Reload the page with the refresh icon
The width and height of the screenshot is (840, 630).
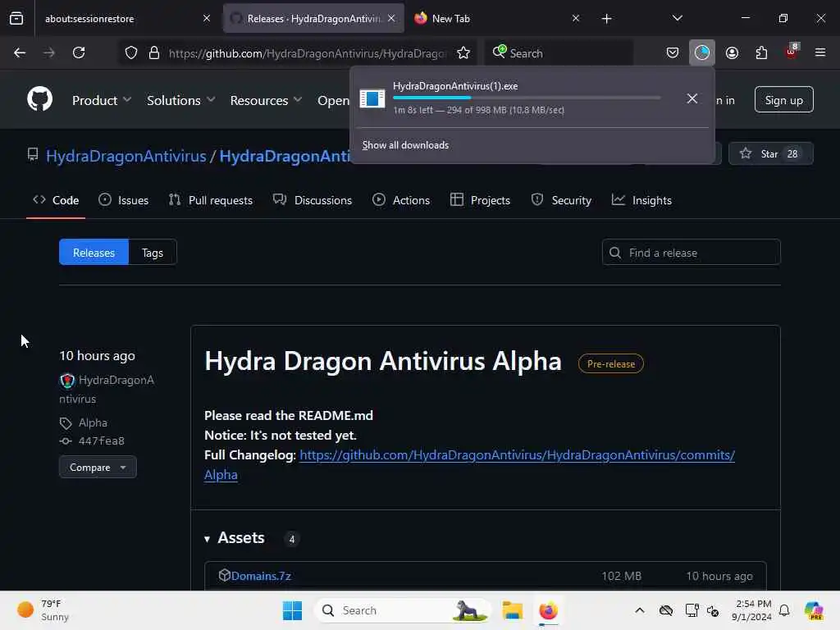click(x=79, y=52)
